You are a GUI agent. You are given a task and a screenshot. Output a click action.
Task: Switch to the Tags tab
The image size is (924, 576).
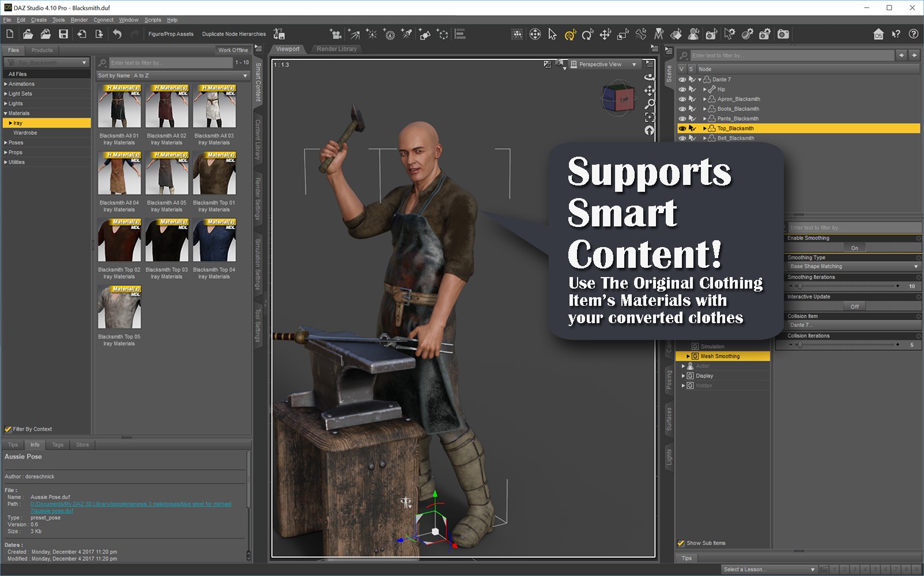click(58, 445)
